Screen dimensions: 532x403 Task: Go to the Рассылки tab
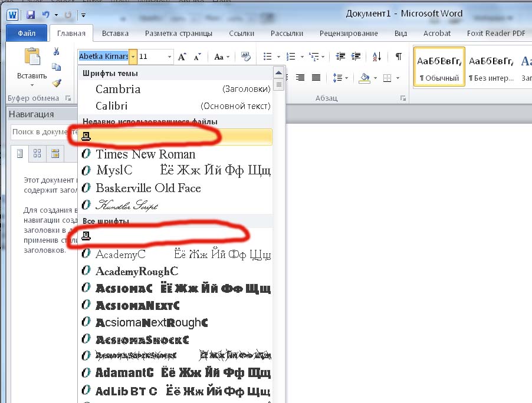click(287, 33)
